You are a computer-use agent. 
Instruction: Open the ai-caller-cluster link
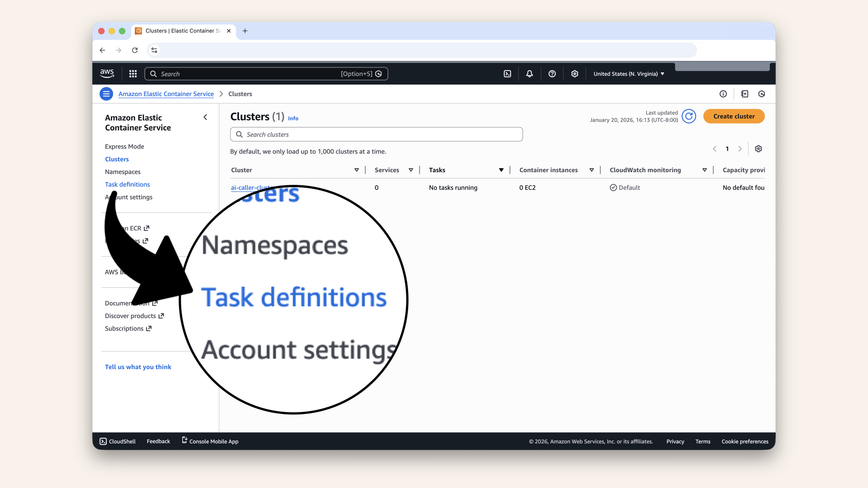(x=250, y=188)
